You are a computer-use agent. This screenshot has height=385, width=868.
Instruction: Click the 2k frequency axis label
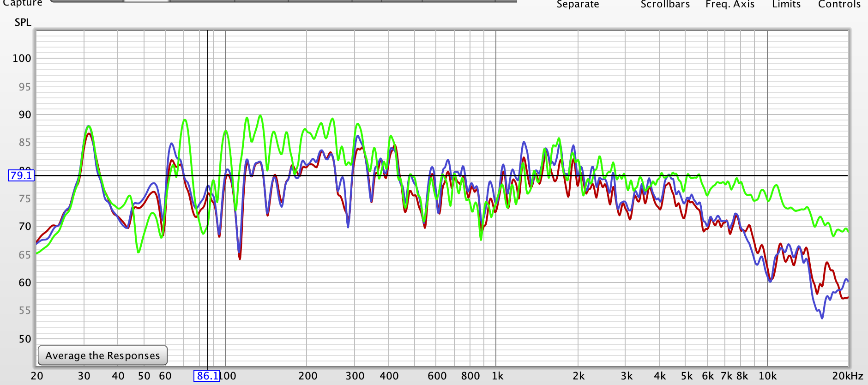point(579,376)
